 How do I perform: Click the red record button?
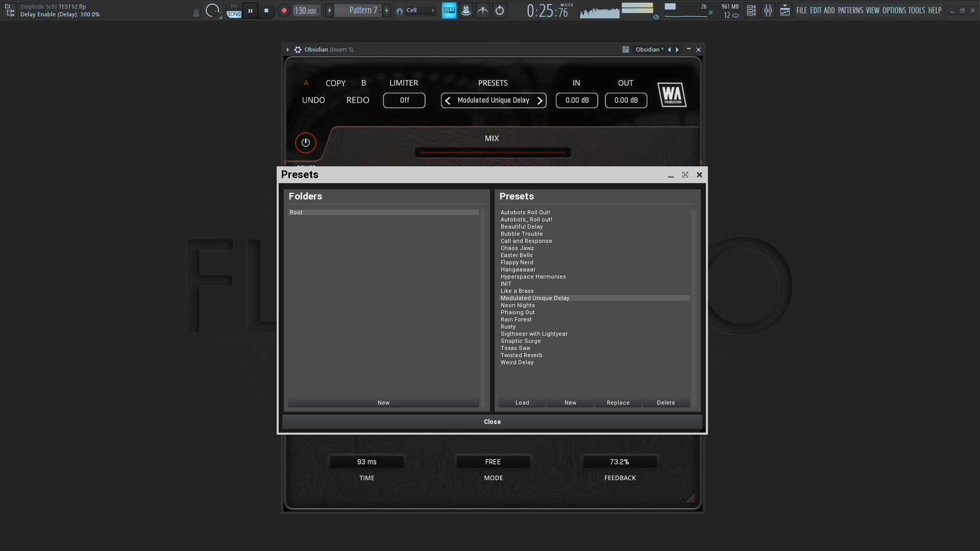tap(284, 10)
